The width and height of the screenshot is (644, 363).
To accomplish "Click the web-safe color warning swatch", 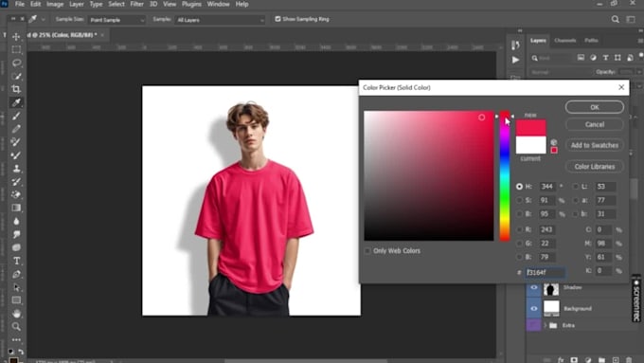I will (554, 151).
